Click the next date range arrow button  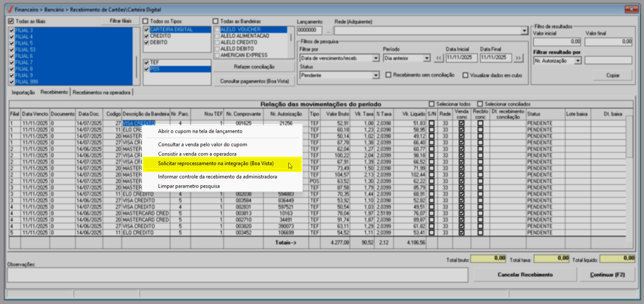[518, 58]
